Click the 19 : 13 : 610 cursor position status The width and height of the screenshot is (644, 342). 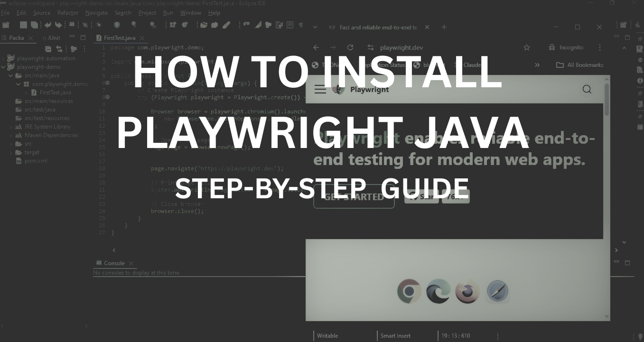[456, 336]
